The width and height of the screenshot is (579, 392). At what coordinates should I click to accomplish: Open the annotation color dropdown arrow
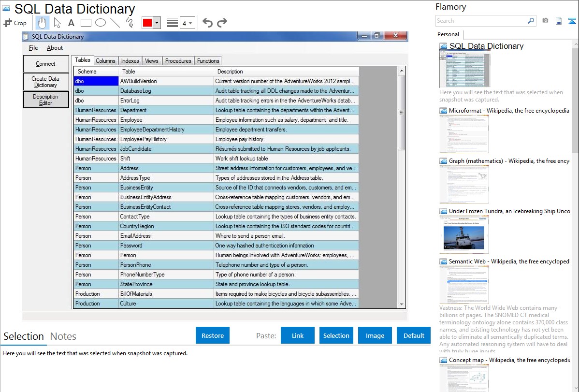157,23
